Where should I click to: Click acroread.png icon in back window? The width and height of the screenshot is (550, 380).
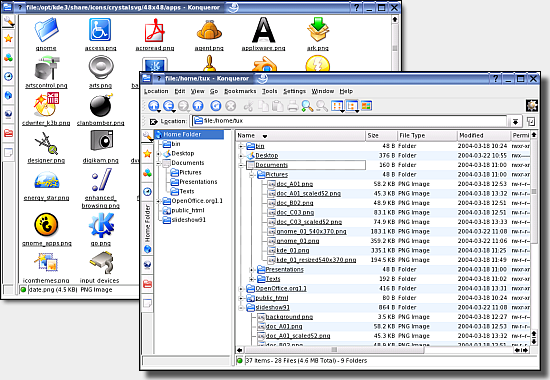(155, 30)
